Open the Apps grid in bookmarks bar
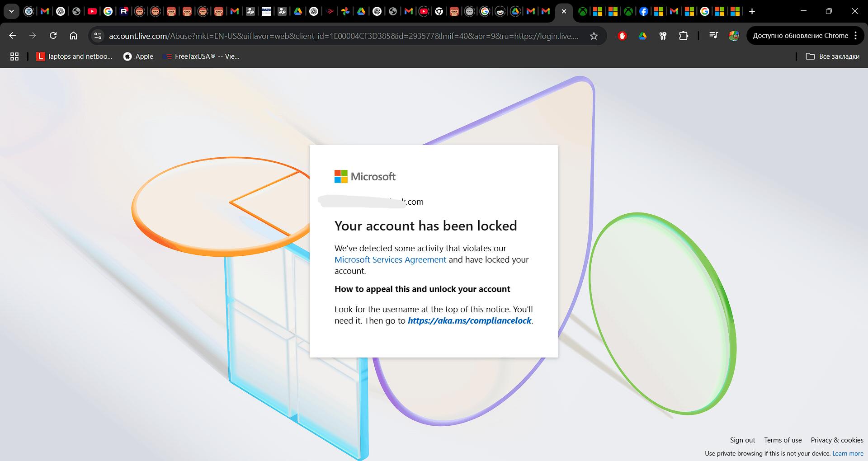Viewport: 868px width, 461px height. 14,56
